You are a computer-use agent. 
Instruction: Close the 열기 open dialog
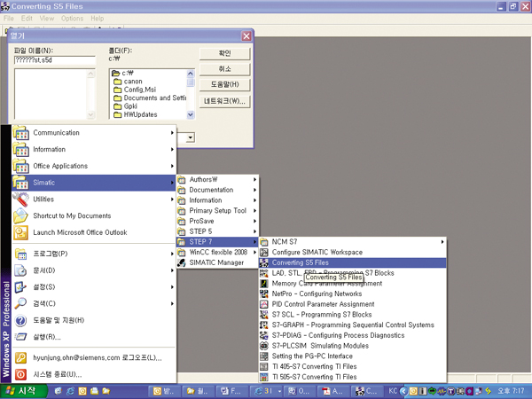click(x=246, y=36)
